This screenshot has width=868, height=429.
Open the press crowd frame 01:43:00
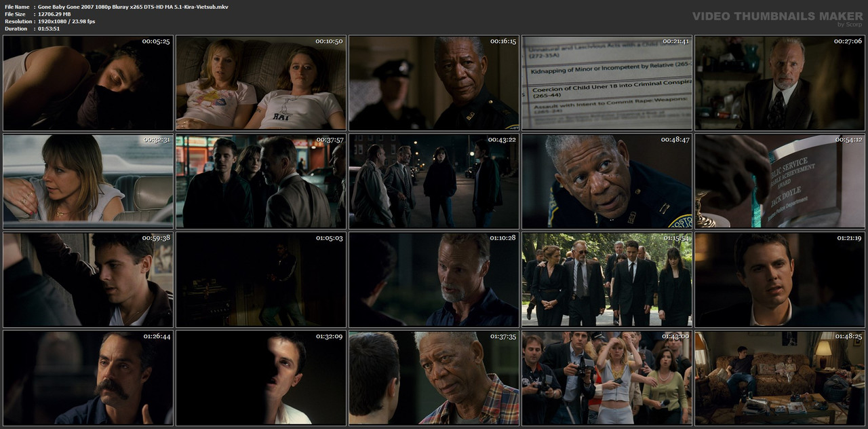click(607, 378)
